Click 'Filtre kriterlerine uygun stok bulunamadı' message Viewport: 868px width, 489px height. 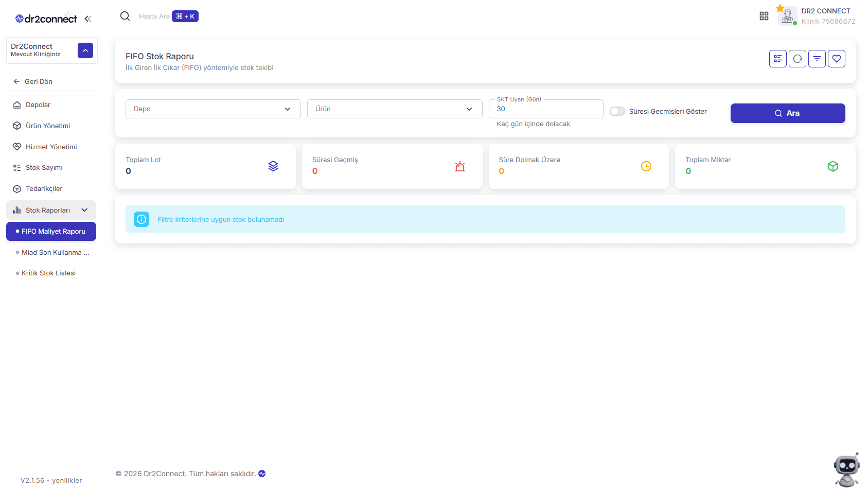[x=221, y=219]
